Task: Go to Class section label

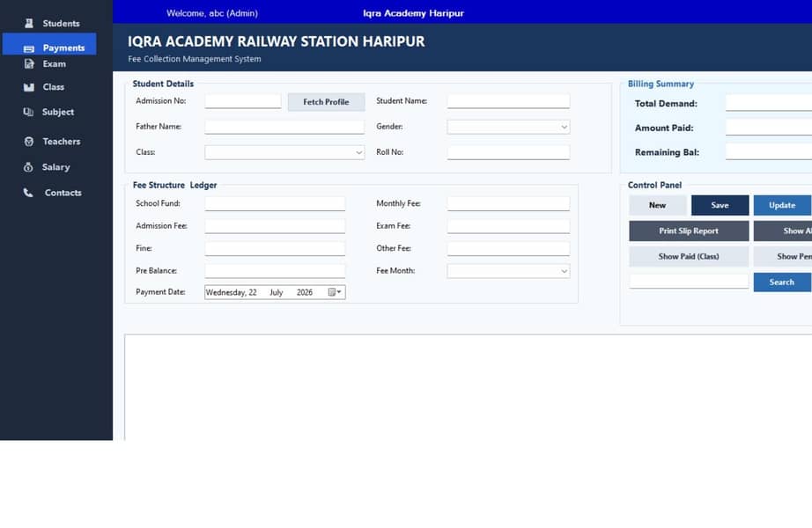Action: (x=54, y=87)
